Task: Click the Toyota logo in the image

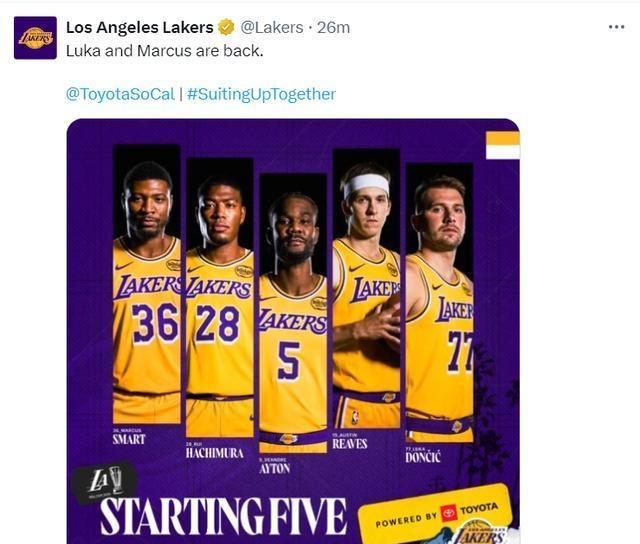Action: pos(448,512)
